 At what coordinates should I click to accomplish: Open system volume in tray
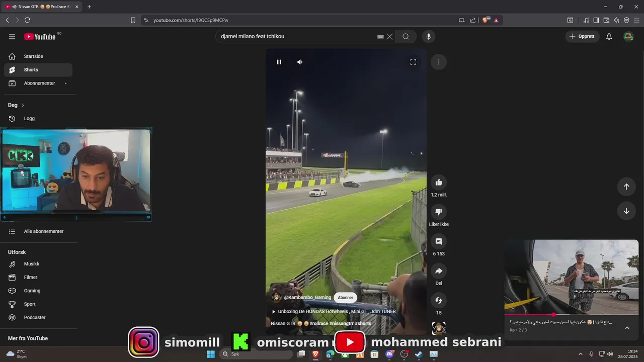click(x=610, y=354)
